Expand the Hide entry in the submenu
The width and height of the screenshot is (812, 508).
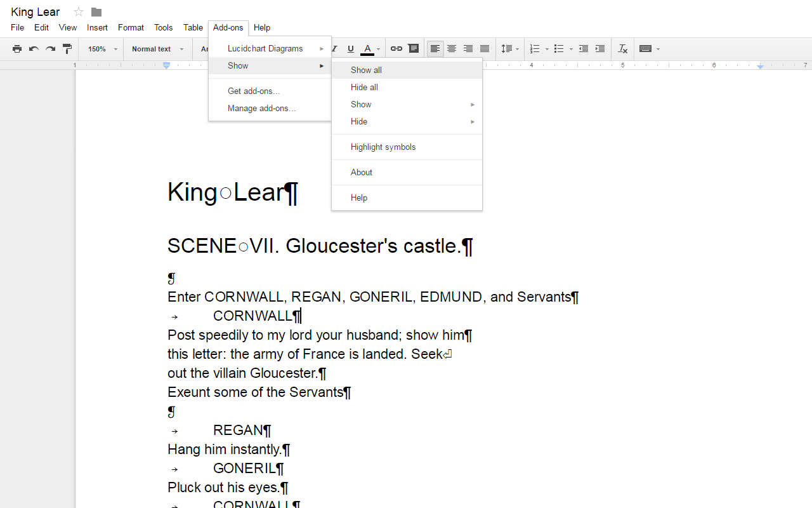(407, 121)
